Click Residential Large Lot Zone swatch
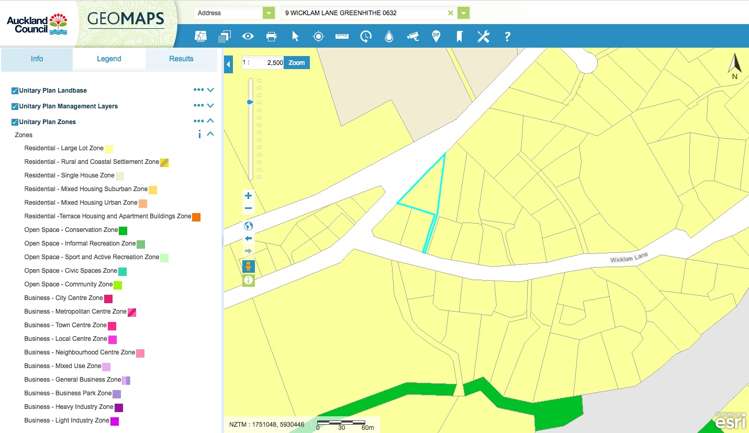The image size is (749, 433). pyautogui.click(x=109, y=149)
